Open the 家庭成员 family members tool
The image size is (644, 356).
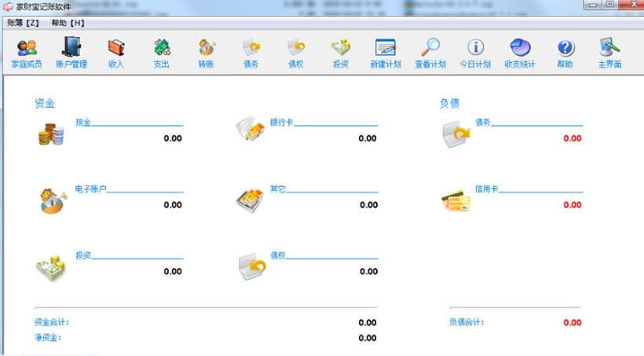pos(27,53)
